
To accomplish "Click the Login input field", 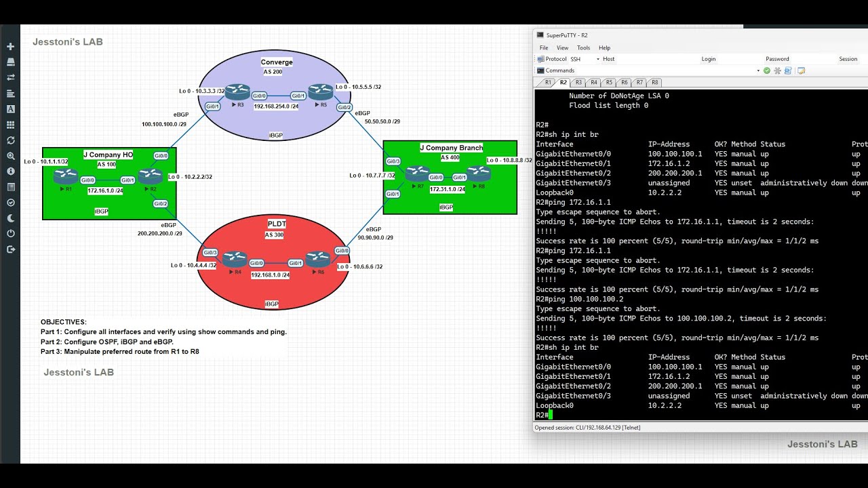I will [x=740, y=59].
